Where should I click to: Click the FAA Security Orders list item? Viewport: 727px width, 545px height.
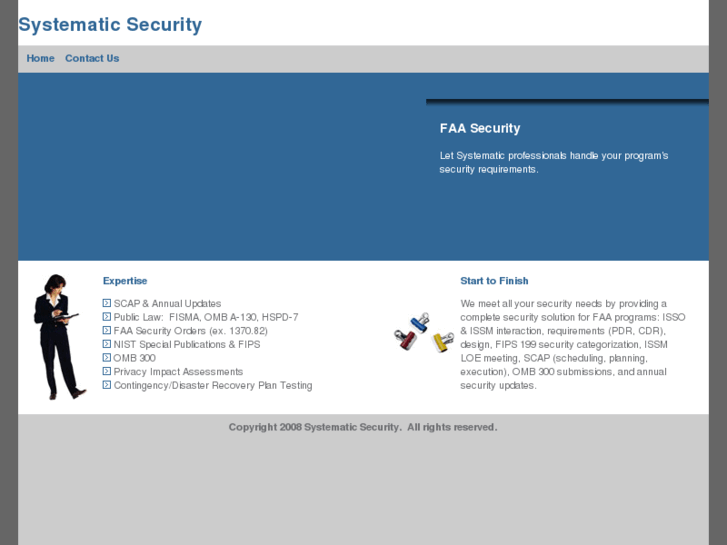[190, 330]
